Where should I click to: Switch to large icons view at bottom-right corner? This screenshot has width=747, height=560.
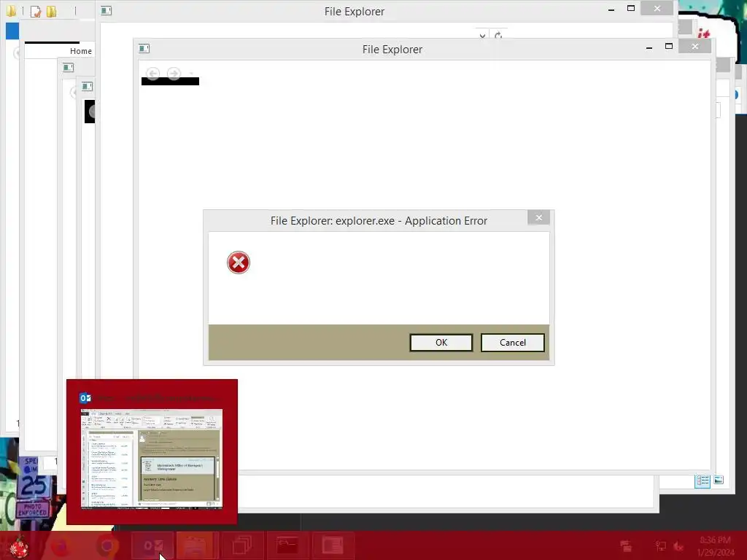pyautogui.click(x=719, y=480)
